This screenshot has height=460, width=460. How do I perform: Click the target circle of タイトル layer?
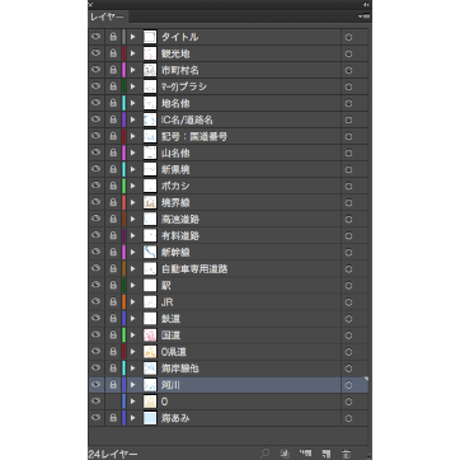(349, 37)
